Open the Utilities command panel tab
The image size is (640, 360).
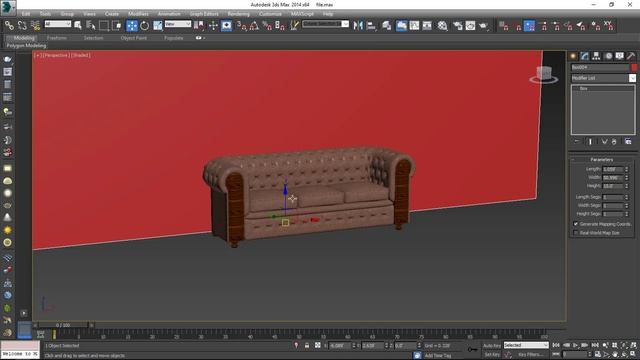pyautogui.click(x=631, y=56)
